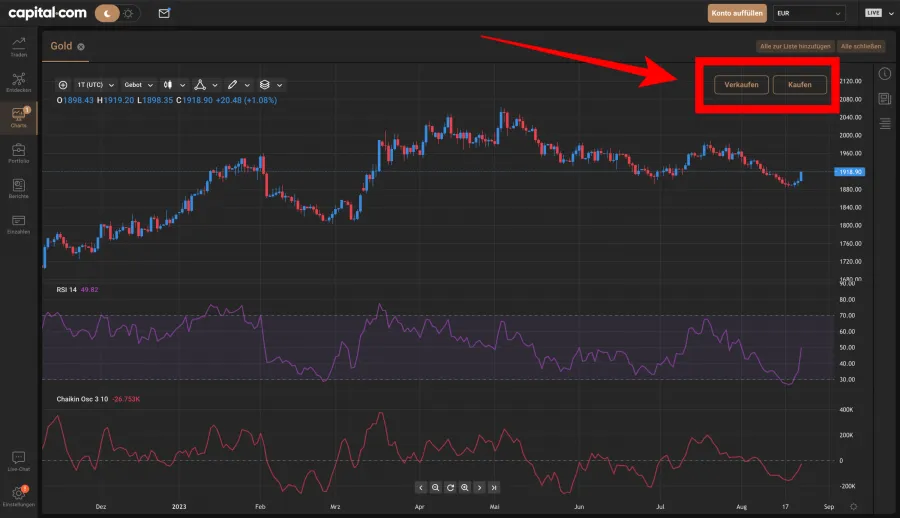Viewport: 900px width, 518px height.
Task: Click the Verkaufen button
Action: click(741, 85)
